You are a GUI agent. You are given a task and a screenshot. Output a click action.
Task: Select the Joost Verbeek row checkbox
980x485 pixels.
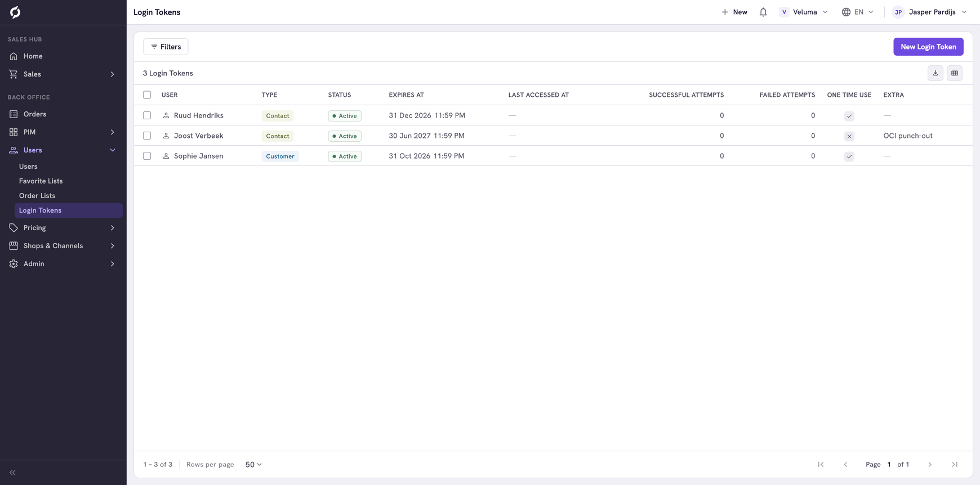coord(147,136)
